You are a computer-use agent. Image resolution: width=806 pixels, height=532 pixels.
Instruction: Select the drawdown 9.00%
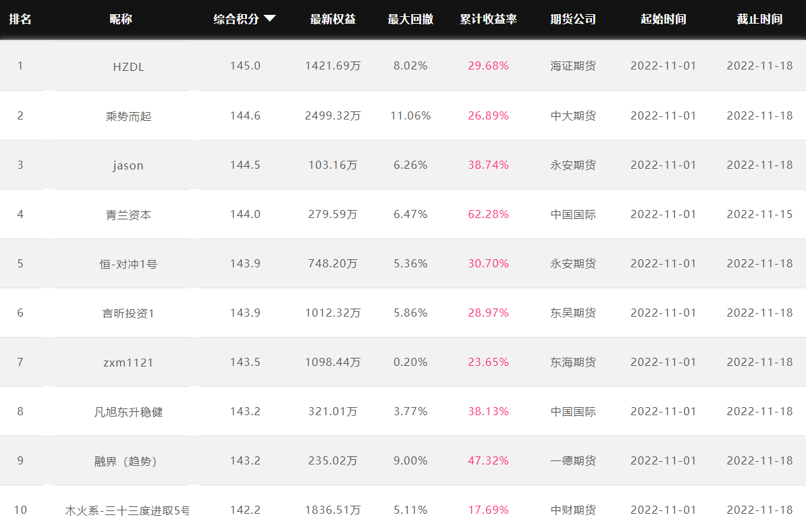coord(410,460)
